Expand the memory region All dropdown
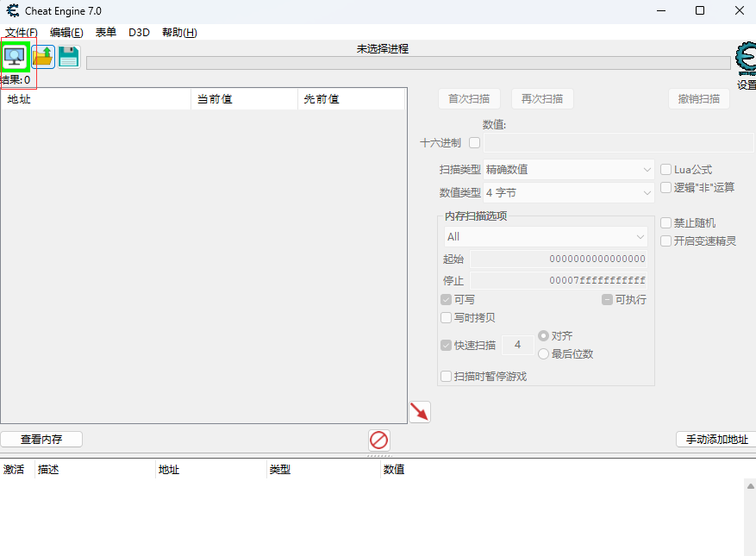Screen dimensions: 756x556 click(x=546, y=237)
